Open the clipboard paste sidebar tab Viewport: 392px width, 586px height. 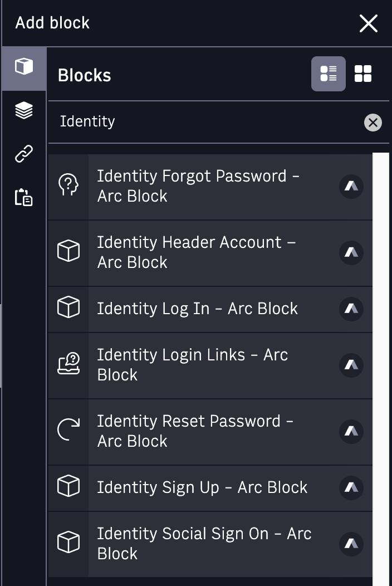24,197
